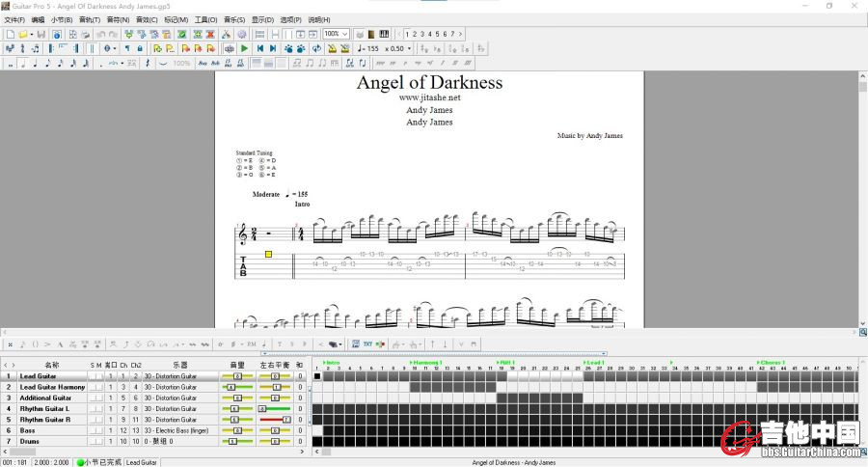Toggle Solo for Lead Guitar track
Image resolution: width=868 pixels, height=467 pixels.
(93, 376)
